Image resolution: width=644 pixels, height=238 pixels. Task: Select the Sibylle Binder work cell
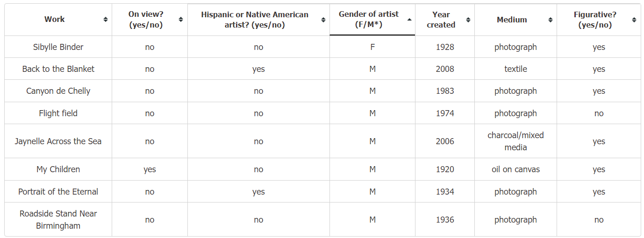pyautogui.click(x=58, y=47)
